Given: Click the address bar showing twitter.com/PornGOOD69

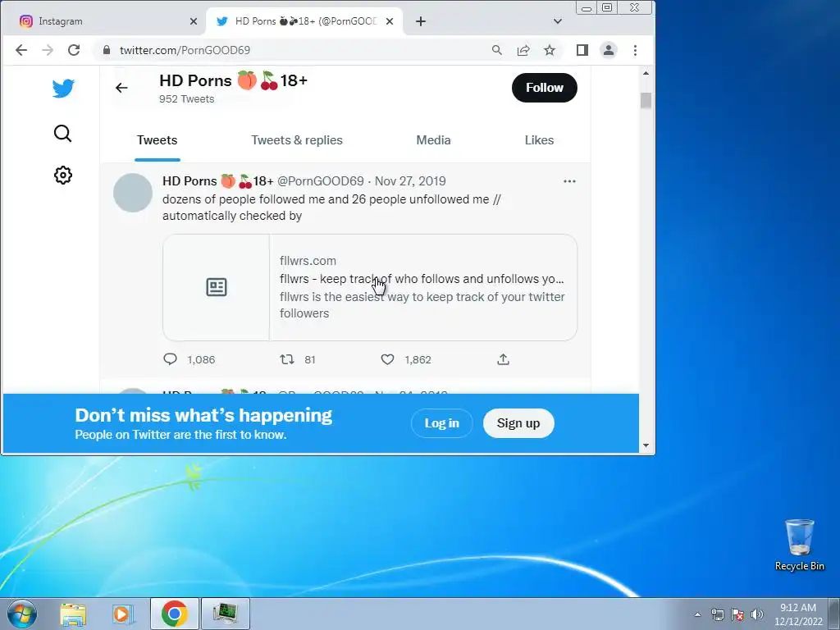Looking at the screenshot, I should tap(185, 50).
